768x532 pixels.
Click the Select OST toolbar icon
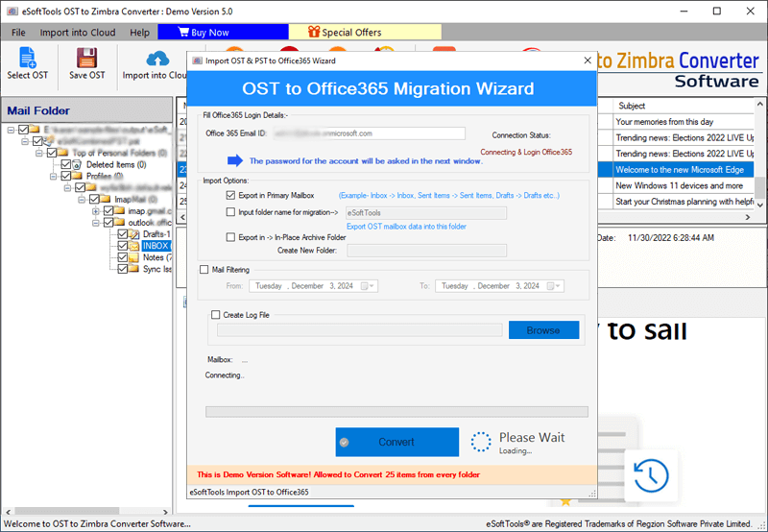tap(28, 58)
